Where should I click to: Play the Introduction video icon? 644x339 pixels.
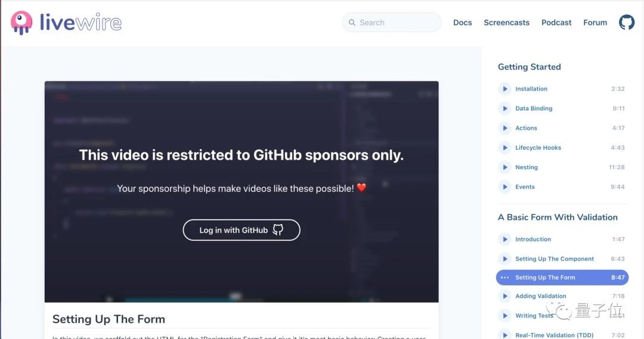504,240
